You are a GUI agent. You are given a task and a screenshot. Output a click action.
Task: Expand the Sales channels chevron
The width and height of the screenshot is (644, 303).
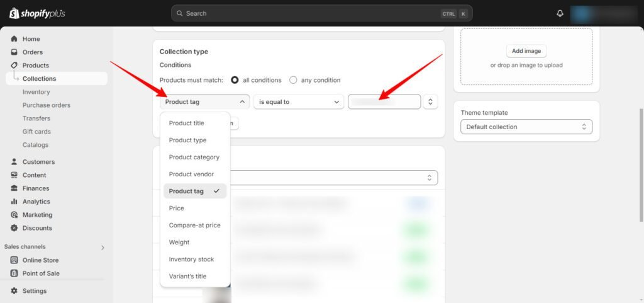click(103, 248)
